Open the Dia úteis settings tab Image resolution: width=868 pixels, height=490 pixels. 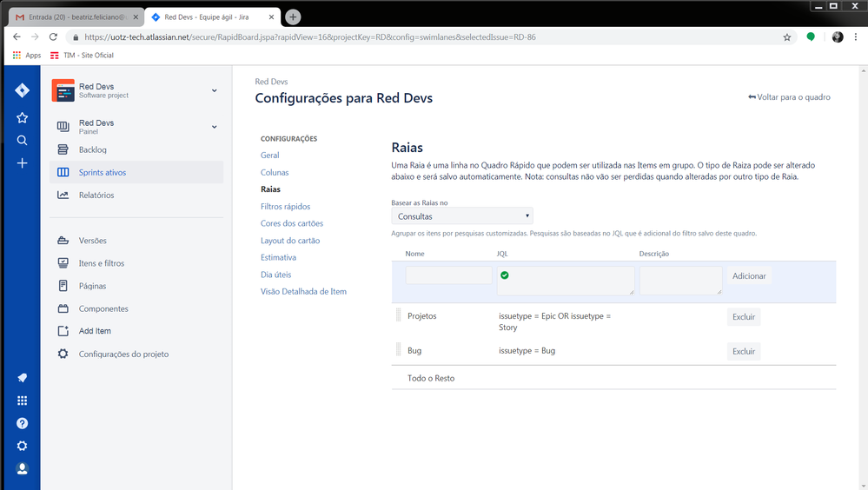(x=275, y=274)
